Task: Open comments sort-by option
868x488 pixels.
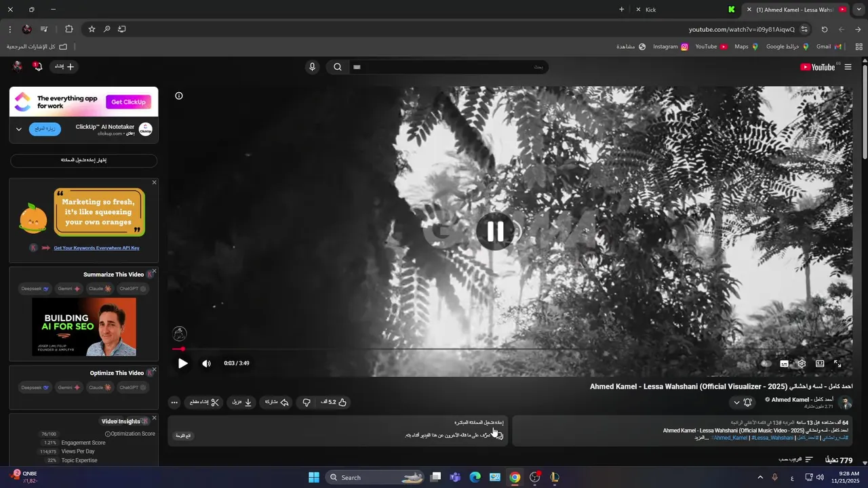Action: coord(795,460)
